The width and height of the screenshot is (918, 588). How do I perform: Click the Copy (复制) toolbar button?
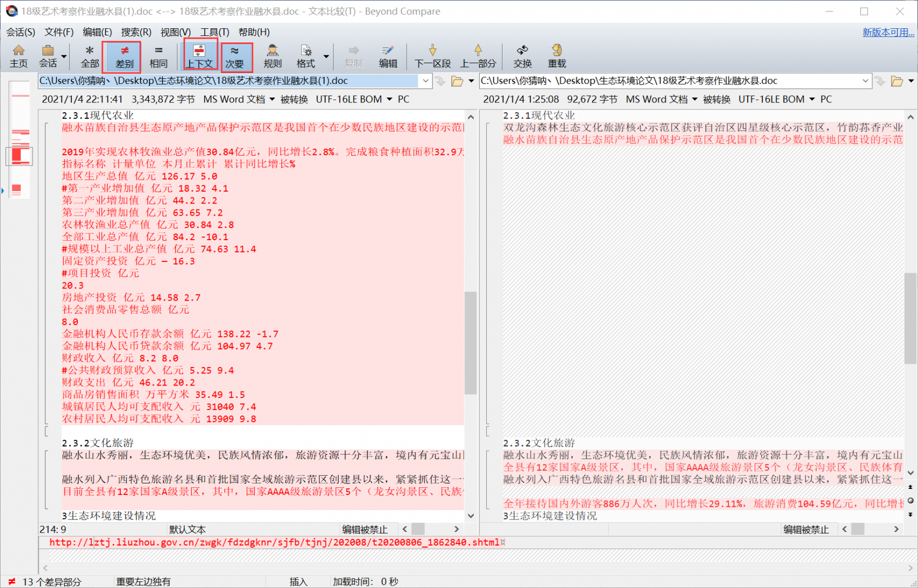coord(354,57)
